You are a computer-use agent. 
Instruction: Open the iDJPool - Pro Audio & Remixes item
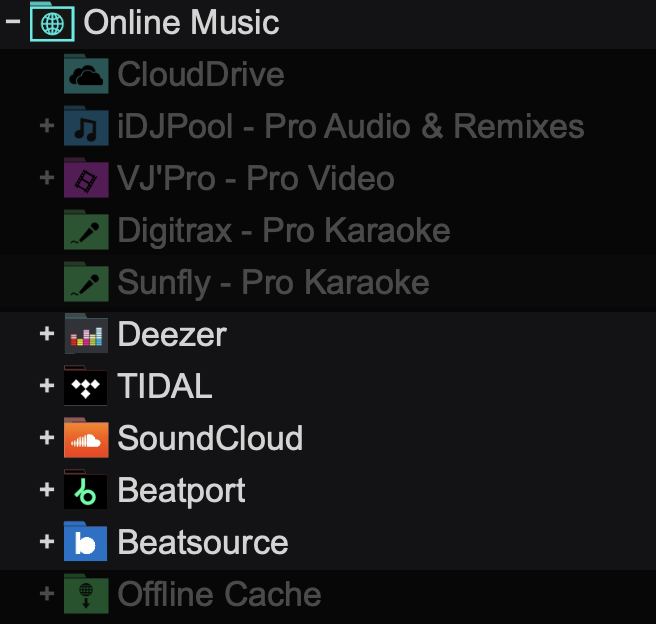[x=350, y=126]
